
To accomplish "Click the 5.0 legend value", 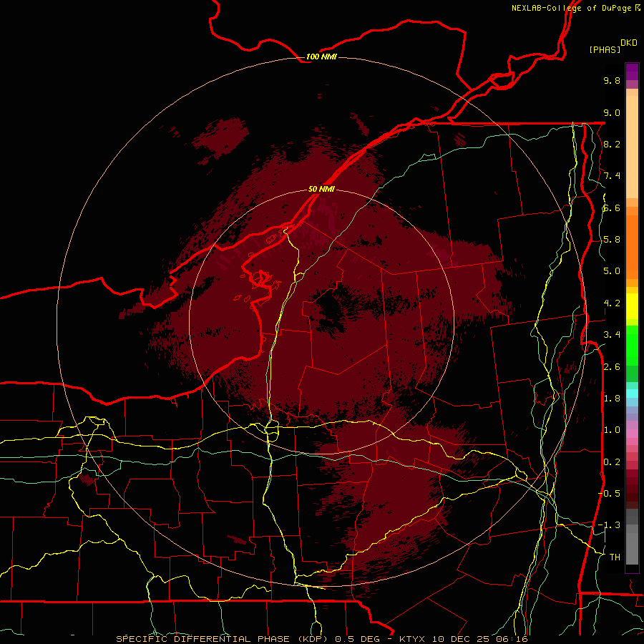I will pyautogui.click(x=612, y=271).
